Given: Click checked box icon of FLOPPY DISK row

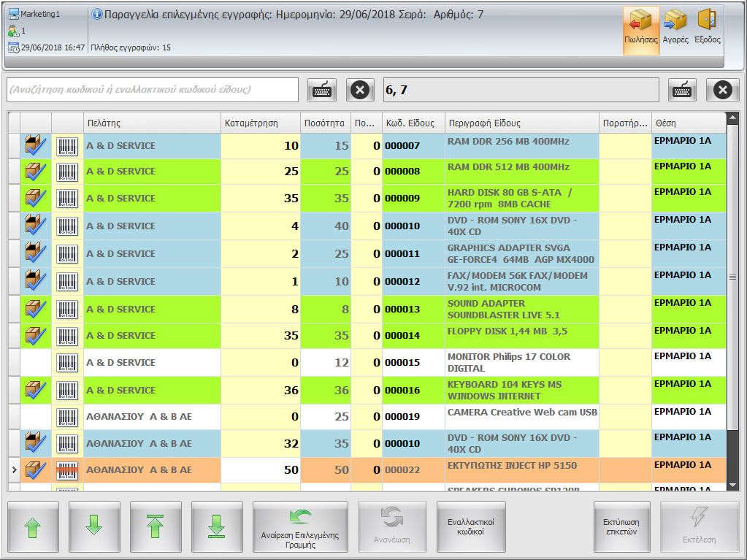Looking at the screenshot, I should (36, 336).
